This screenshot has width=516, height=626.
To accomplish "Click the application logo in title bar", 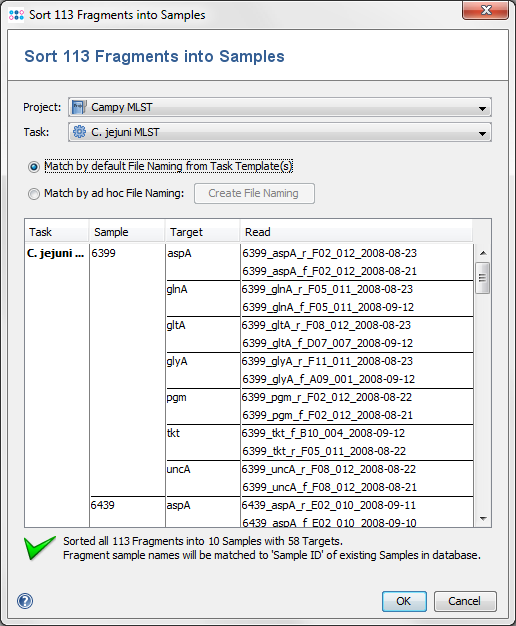I will pyautogui.click(x=16, y=15).
